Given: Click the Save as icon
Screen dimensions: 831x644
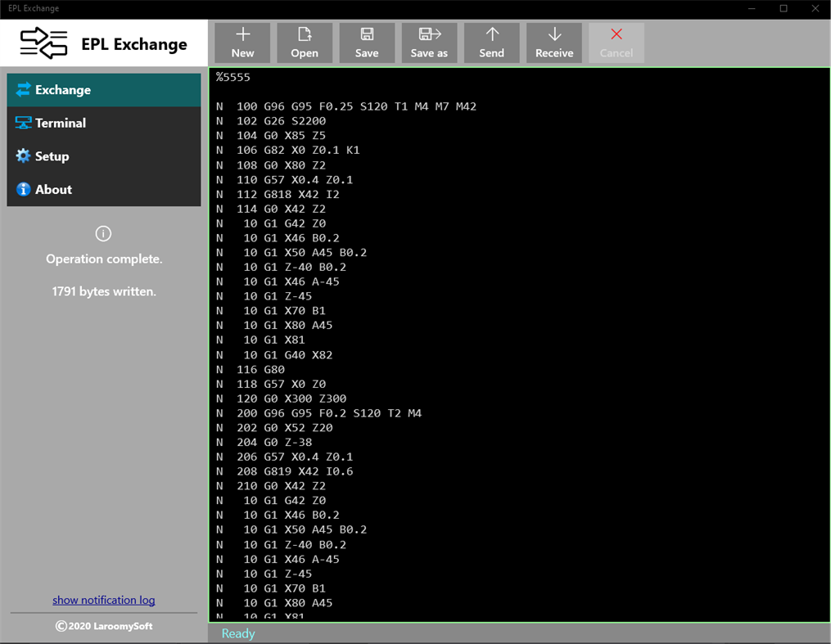Looking at the screenshot, I should click(x=429, y=43).
